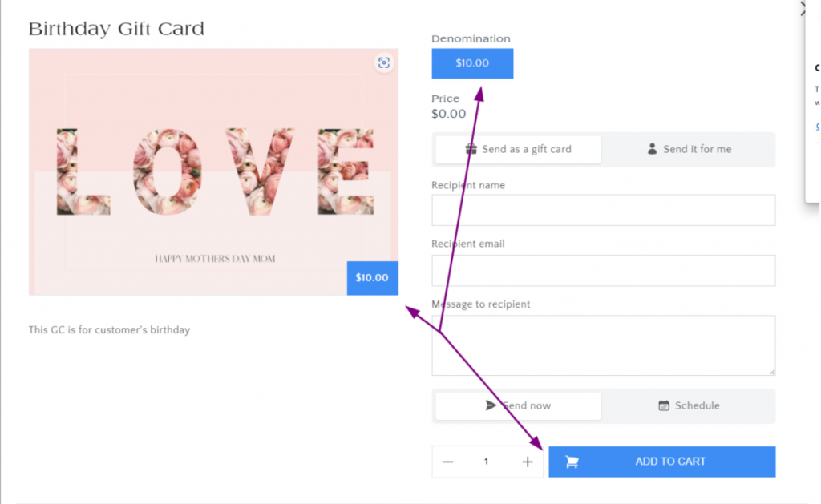Switch to Send it for me option
Screen dimensions: 821x504
click(689, 149)
